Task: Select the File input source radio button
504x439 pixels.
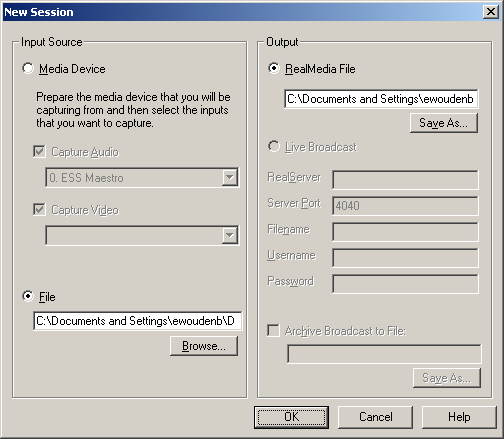Action: (x=28, y=296)
